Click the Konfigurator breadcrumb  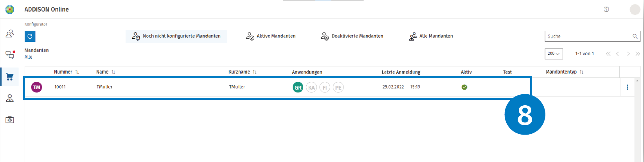36,24
